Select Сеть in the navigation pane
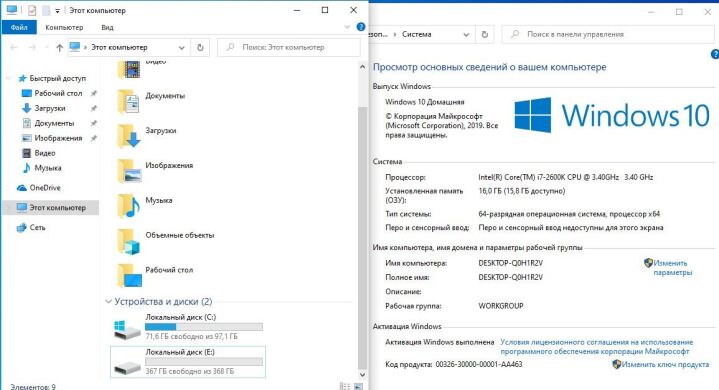This screenshot has width=719, height=390. 37,227
